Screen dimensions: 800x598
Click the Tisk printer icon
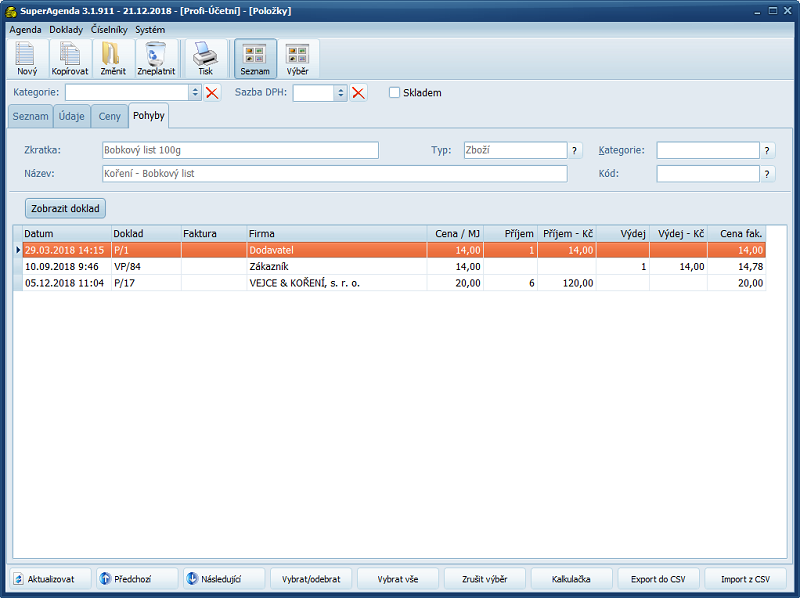(206, 58)
